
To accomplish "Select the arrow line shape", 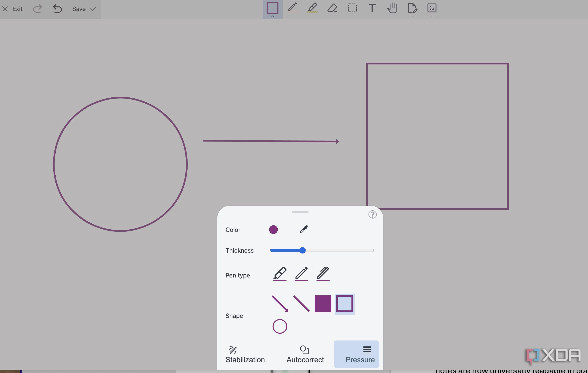I will point(280,303).
